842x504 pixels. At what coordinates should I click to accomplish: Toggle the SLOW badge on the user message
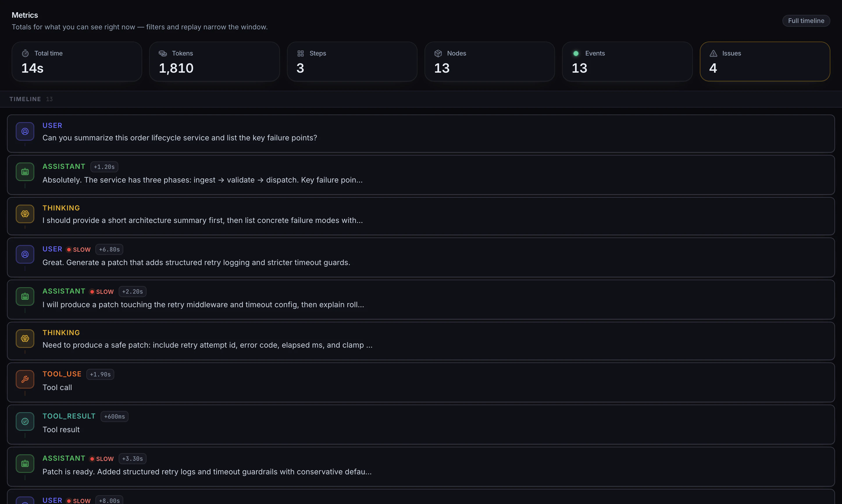pyautogui.click(x=79, y=249)
